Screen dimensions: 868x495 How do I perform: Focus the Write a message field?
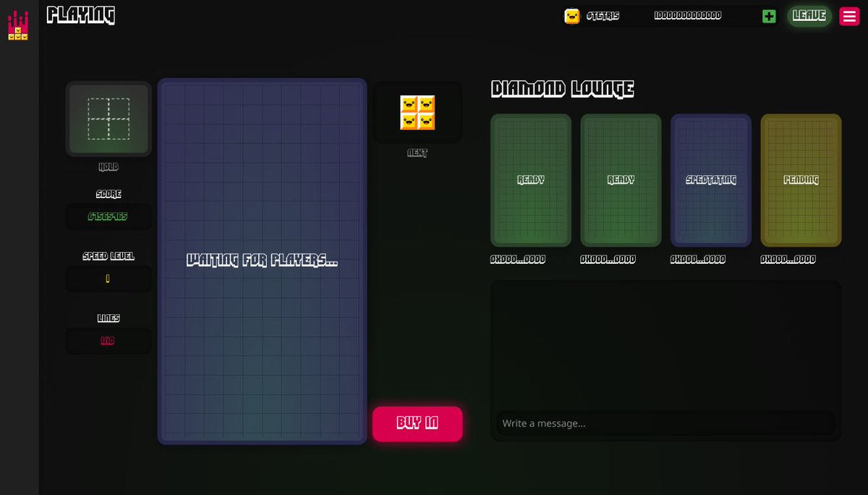(x=665, y=423)
